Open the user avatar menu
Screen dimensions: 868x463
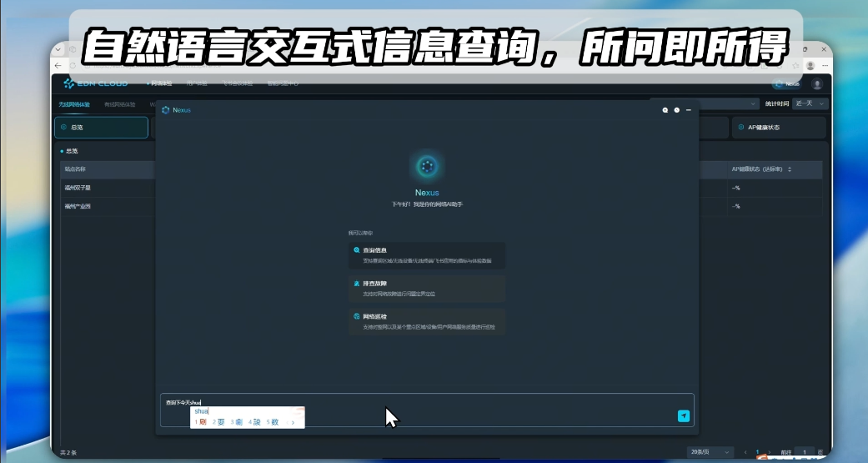click(817, 83)
